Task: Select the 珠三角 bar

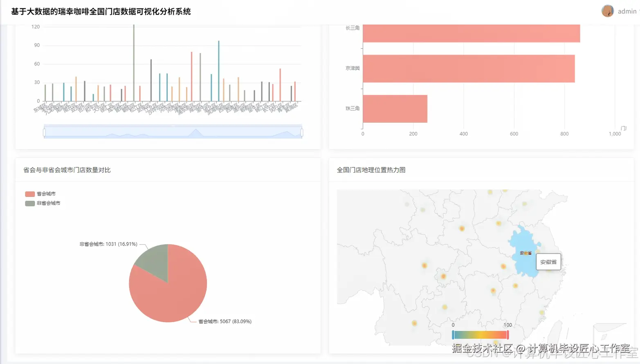Action: tap(395, 109)
